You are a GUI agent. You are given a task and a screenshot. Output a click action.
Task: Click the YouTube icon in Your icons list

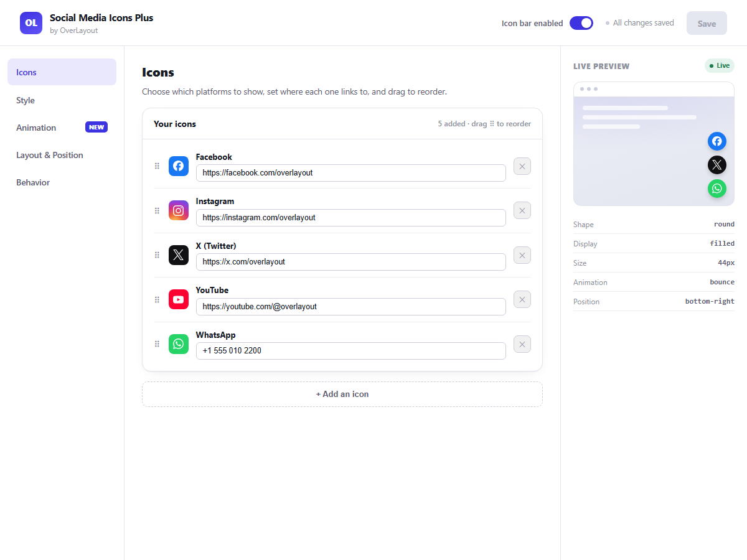pos(179,299)
